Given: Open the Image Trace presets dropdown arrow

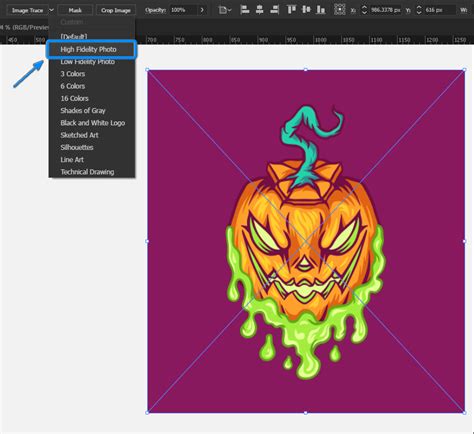Looking at the screenshot, I should coord(52,10).
